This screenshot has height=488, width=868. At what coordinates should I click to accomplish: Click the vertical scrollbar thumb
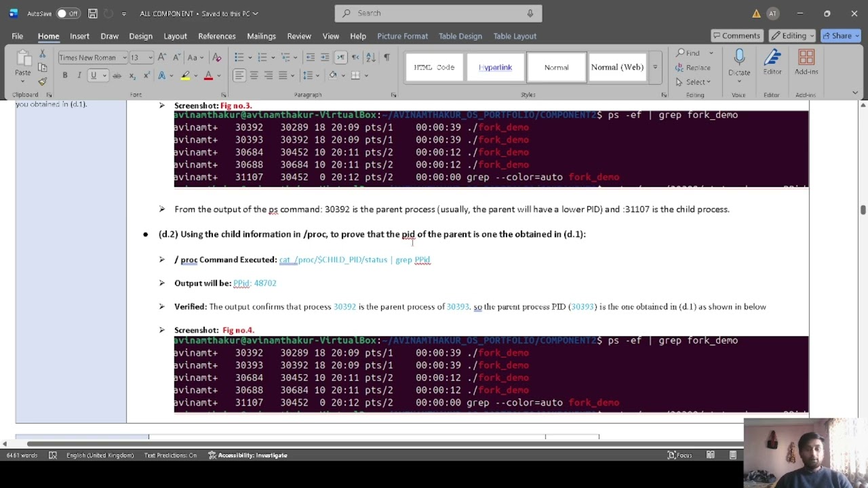863,210
